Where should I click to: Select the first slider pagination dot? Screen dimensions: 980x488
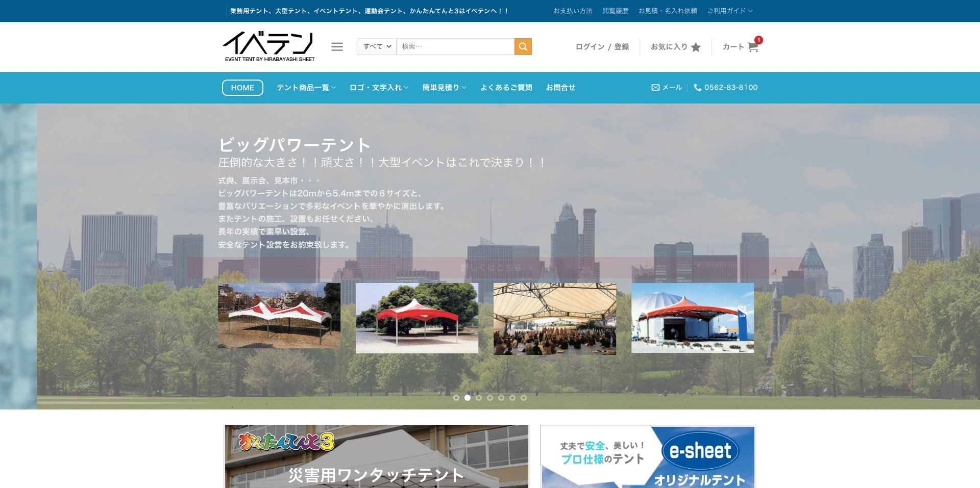[x=456, y=398]
